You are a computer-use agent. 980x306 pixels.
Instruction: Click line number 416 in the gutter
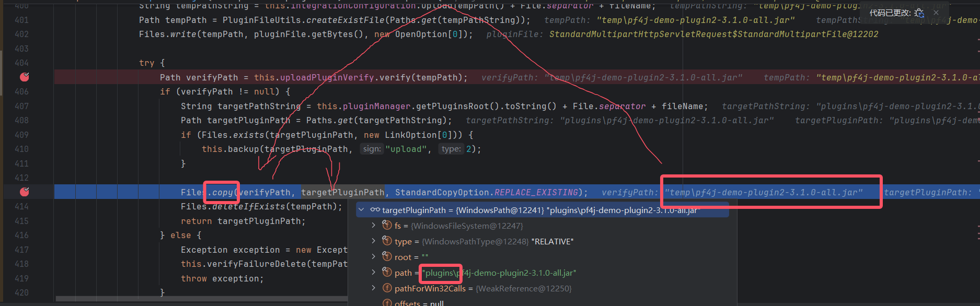coord(21,235)
